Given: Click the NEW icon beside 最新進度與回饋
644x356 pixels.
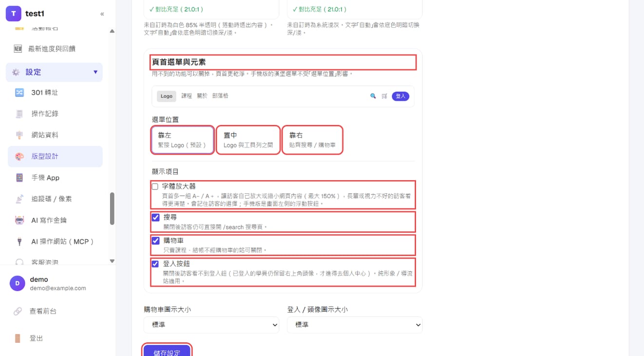Looking at the screenshot, I should (18, 49).
